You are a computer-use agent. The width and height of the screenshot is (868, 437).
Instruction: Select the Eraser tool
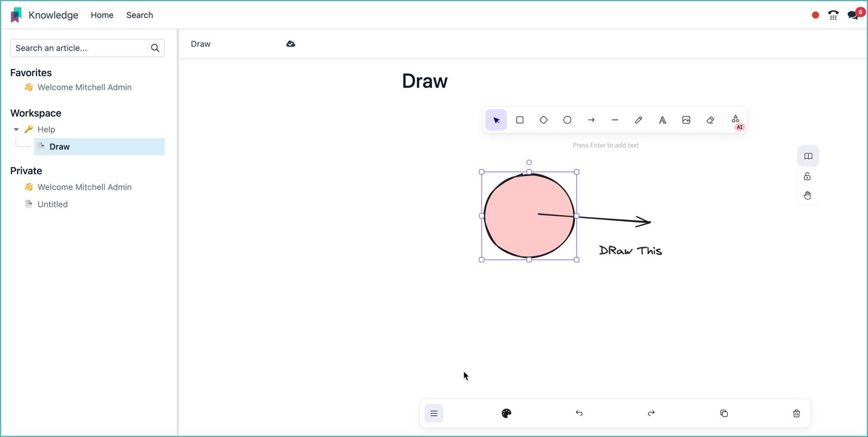click(710, 120)
